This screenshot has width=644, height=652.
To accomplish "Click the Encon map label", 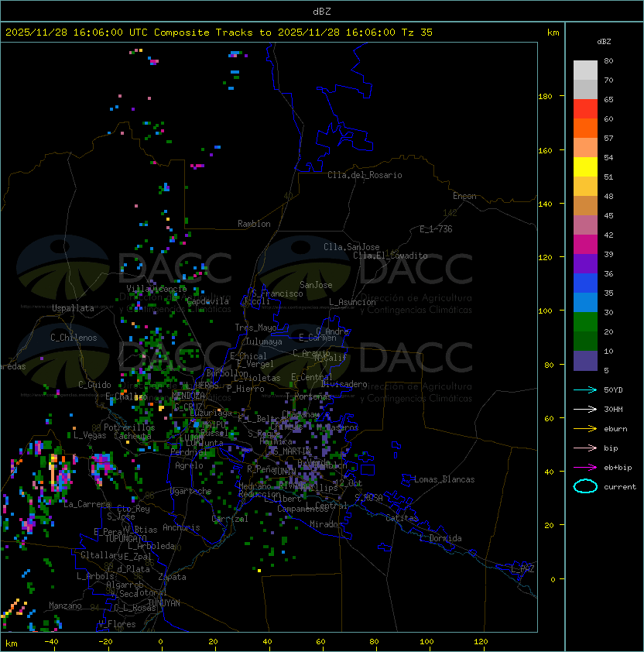I will pyautogui.click(x=464, y=196).
